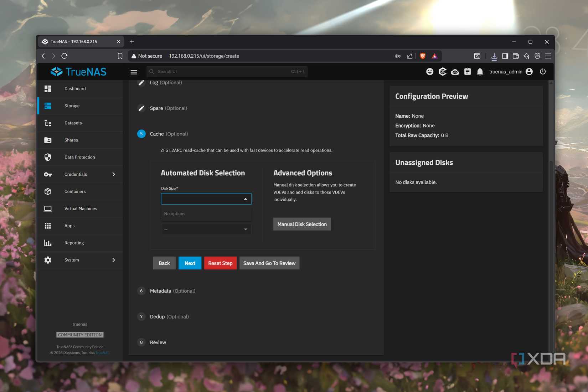588x392 pixels.
Task: Open the feedback smiley icon
Action: (430, 72)
